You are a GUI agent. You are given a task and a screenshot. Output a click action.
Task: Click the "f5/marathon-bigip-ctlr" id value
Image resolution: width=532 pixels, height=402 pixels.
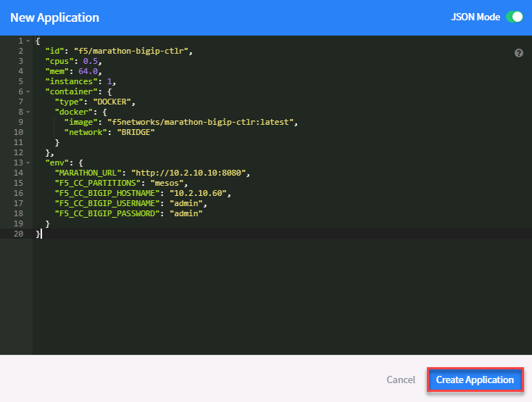click(x=131, y=51)
